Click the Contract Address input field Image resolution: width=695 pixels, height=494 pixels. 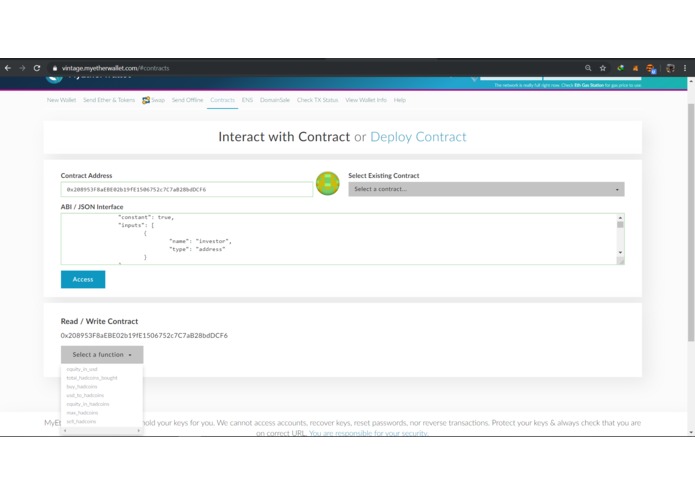click(187, 190)
